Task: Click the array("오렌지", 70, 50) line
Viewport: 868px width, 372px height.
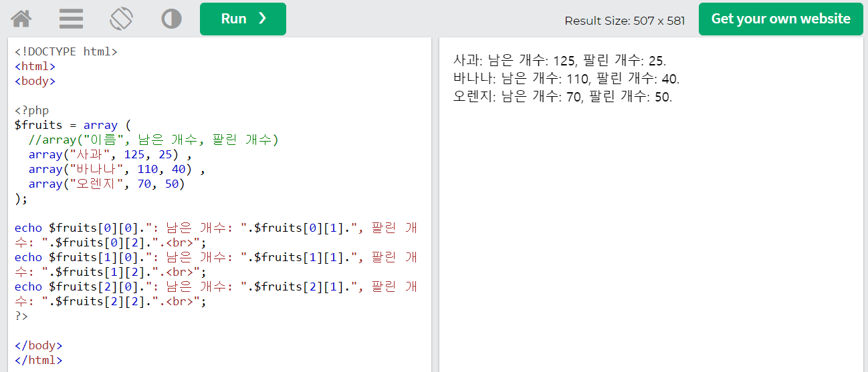Action: pyautogui.click(x=106, y=184)
